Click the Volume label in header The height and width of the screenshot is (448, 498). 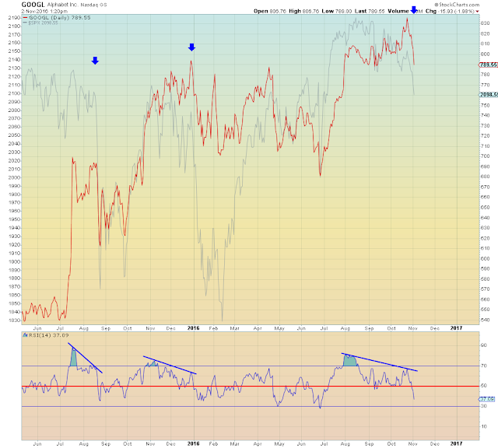398,11
